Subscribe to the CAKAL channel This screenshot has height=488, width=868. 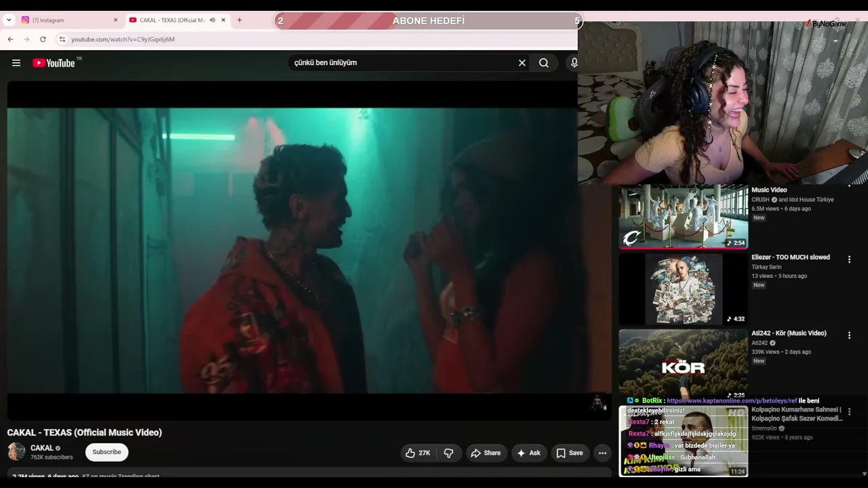106,452
